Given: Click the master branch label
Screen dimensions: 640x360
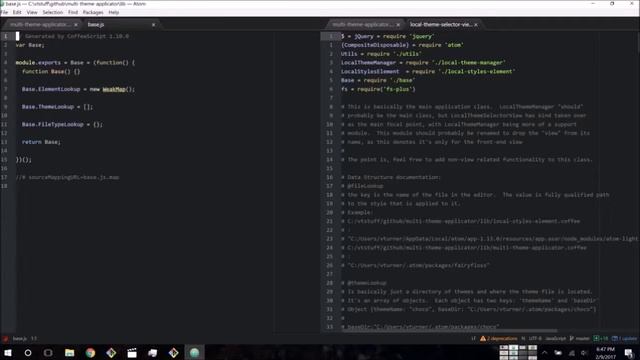Looking at the screenshot, I should (x=582, y=338).
